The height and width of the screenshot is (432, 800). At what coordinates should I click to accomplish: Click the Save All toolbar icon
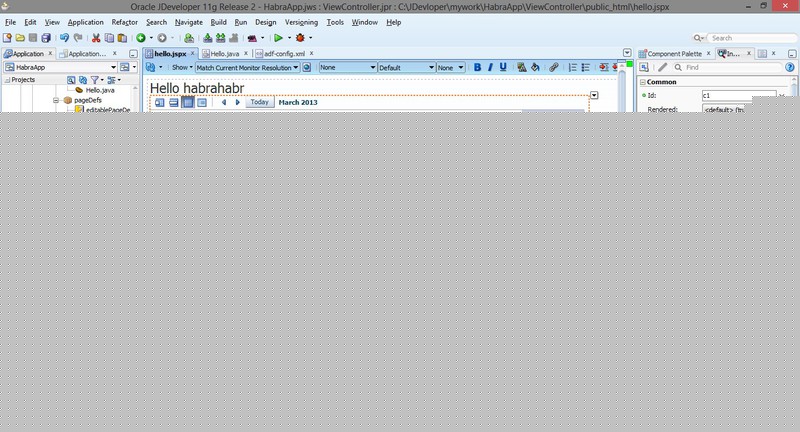[x=46, y=38]
